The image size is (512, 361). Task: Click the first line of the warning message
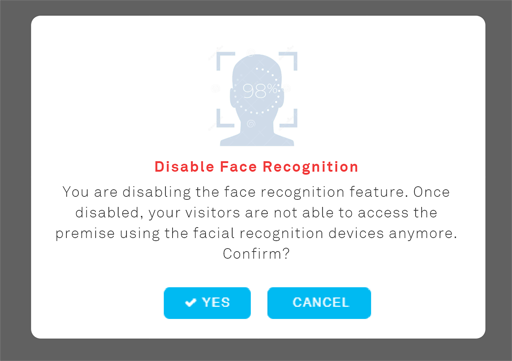coord(256,192)
